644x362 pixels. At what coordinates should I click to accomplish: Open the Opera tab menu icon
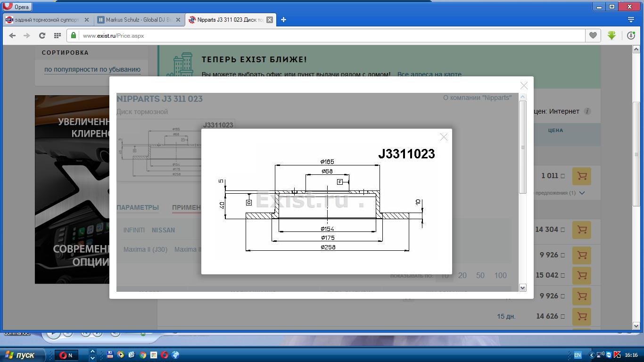(631, 20)
